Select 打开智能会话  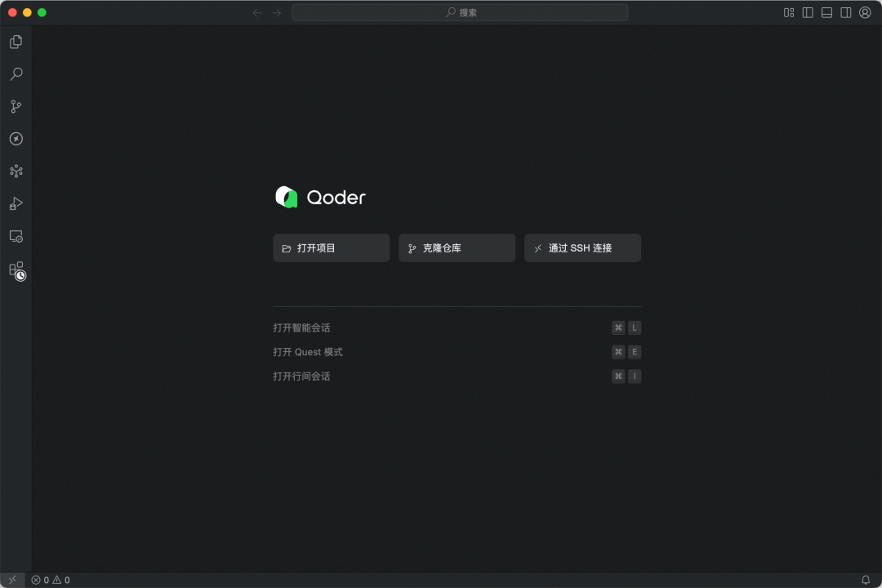pos(457,327)
